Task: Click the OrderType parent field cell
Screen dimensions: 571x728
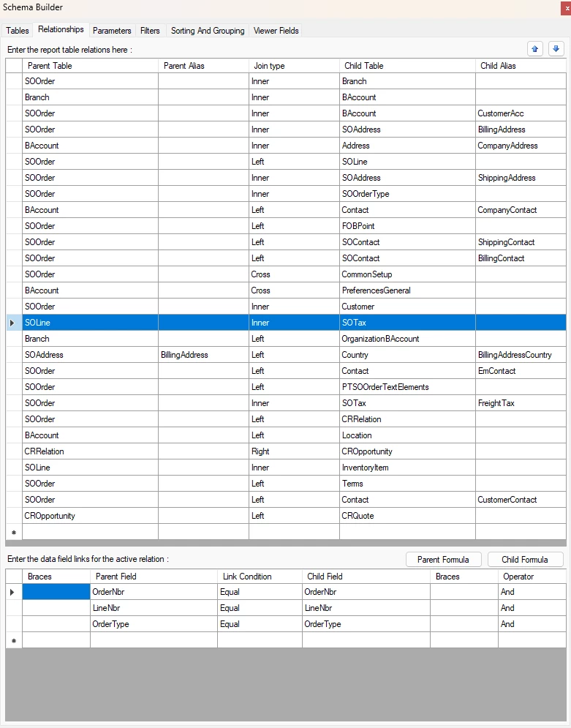Action: click(154, 624)
